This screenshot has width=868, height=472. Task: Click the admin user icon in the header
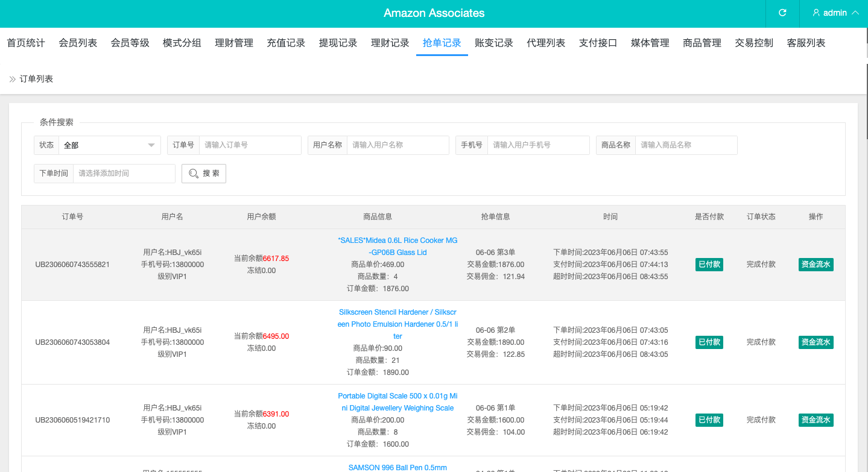[816, 13]
